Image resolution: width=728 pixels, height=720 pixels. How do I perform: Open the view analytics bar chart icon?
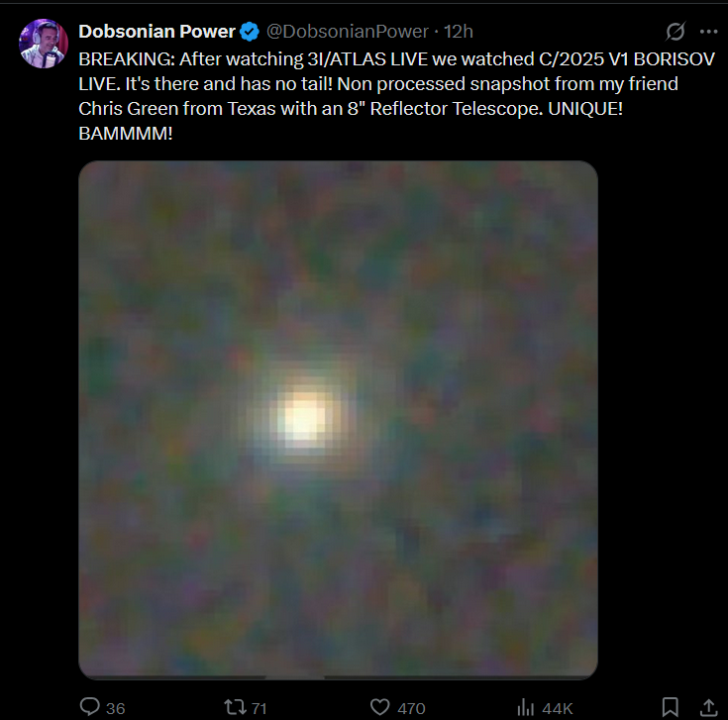click(x=526, y=707)
